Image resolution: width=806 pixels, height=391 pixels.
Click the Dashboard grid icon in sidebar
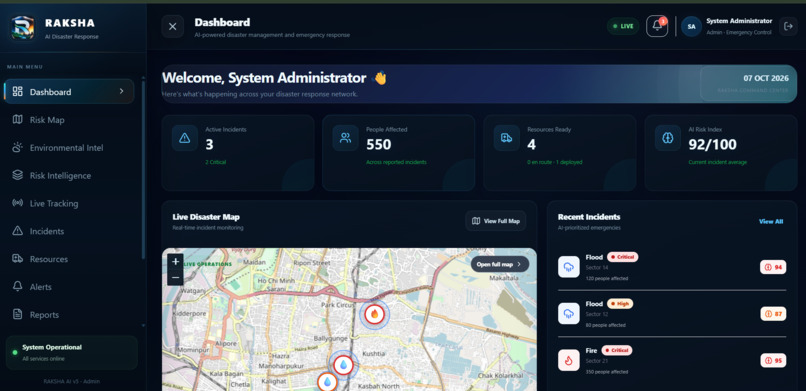coord(17,91)
